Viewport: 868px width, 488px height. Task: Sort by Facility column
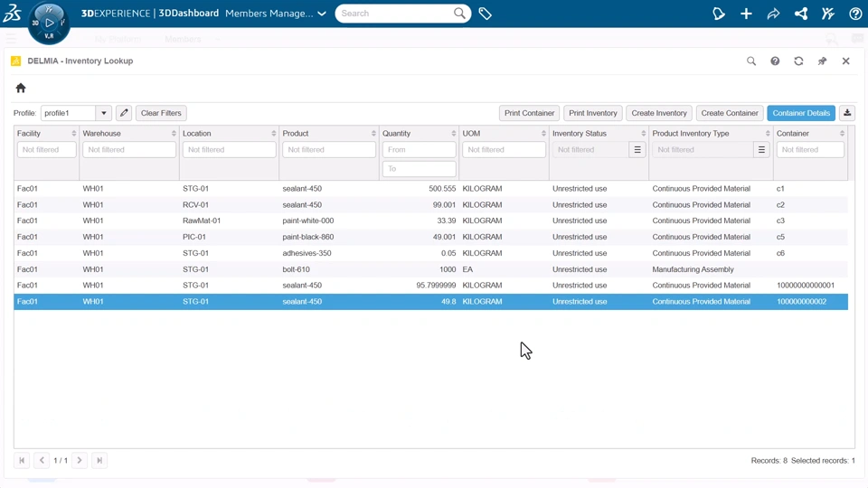coord(73,134)
